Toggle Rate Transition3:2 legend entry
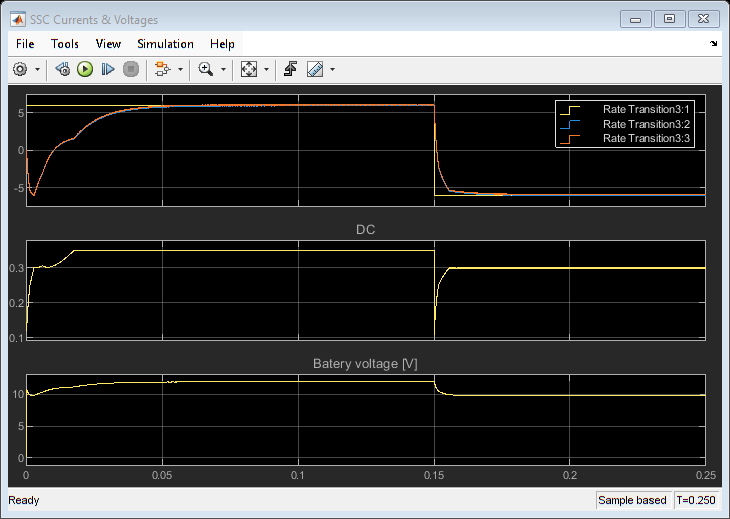Viewport: 730px width, 519px height. (x=646, y=124)
